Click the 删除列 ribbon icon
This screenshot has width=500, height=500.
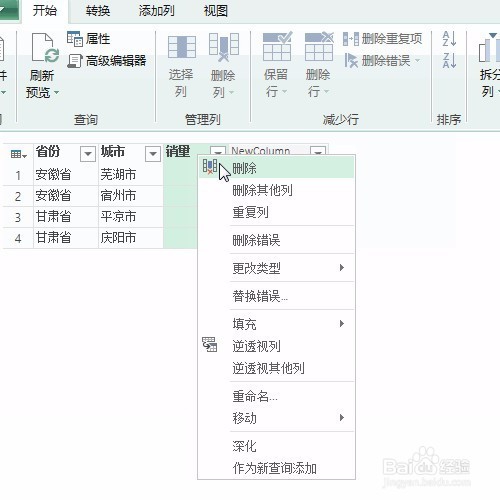[224, 47]
